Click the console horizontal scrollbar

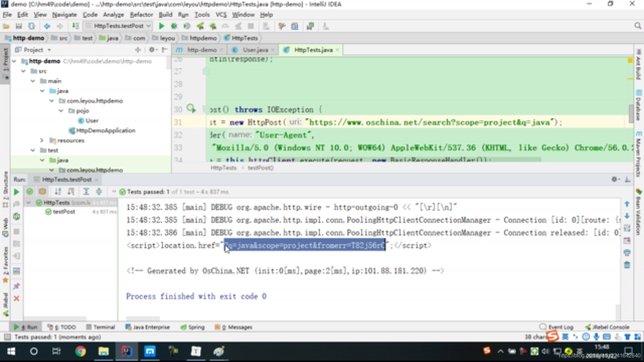[143, 318]
